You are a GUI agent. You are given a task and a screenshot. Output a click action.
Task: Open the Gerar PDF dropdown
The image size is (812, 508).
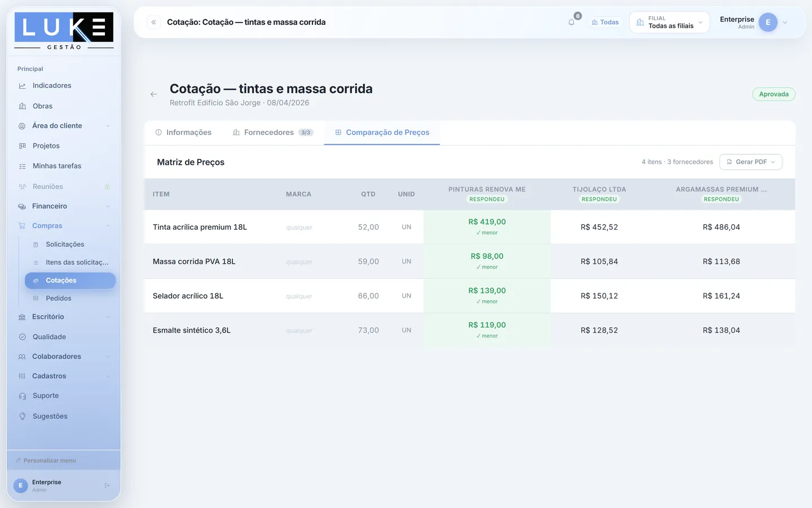751,162
